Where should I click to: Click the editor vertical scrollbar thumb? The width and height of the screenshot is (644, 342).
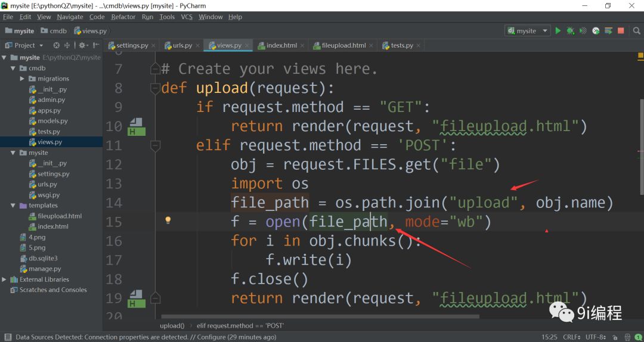pyautogui.click(x=642, y=147)
